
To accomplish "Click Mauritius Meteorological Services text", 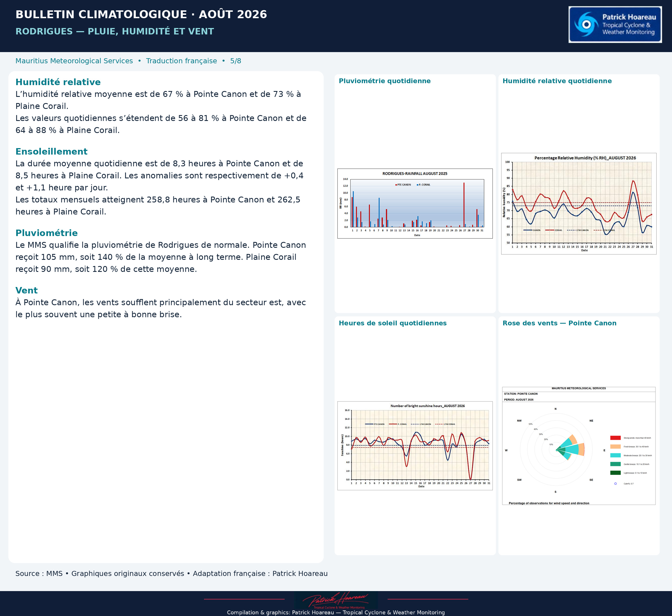I will pyautogui.click(x=74, y=61).
